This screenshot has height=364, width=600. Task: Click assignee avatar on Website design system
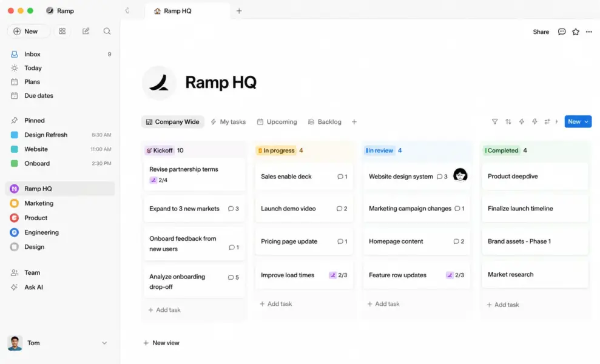[x=460, y=175]
